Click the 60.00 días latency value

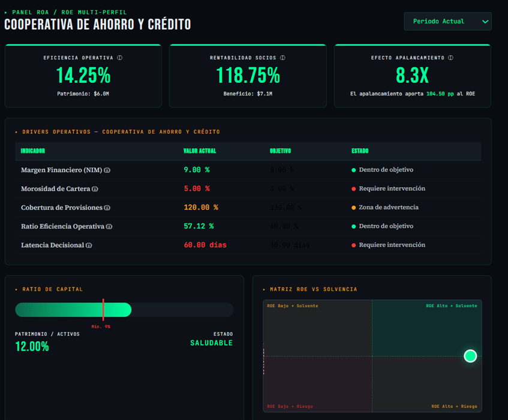(205, 245)
